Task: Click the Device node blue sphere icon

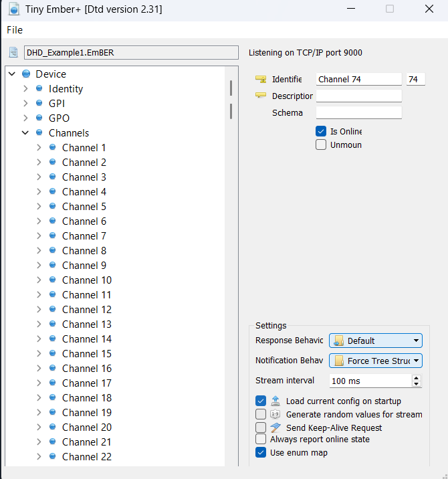Action: click(x=26, y=74)
